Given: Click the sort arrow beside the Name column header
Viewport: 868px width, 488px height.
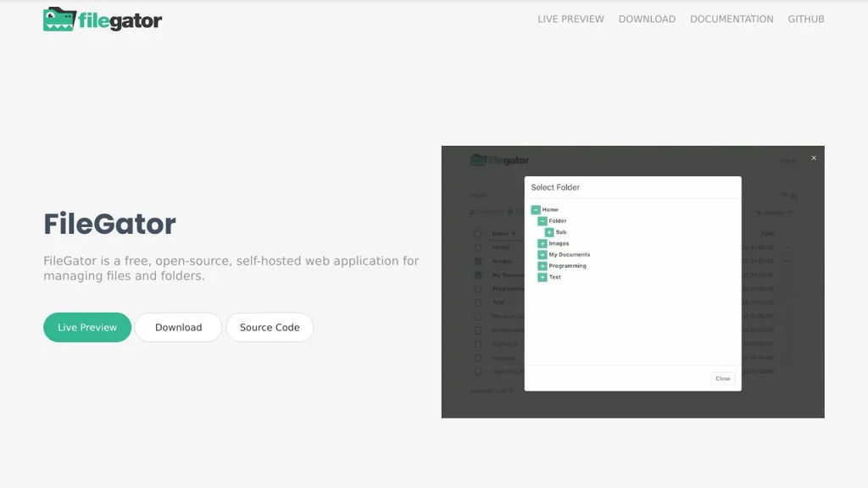Looking at the screenshot, I should click(514, 234).
